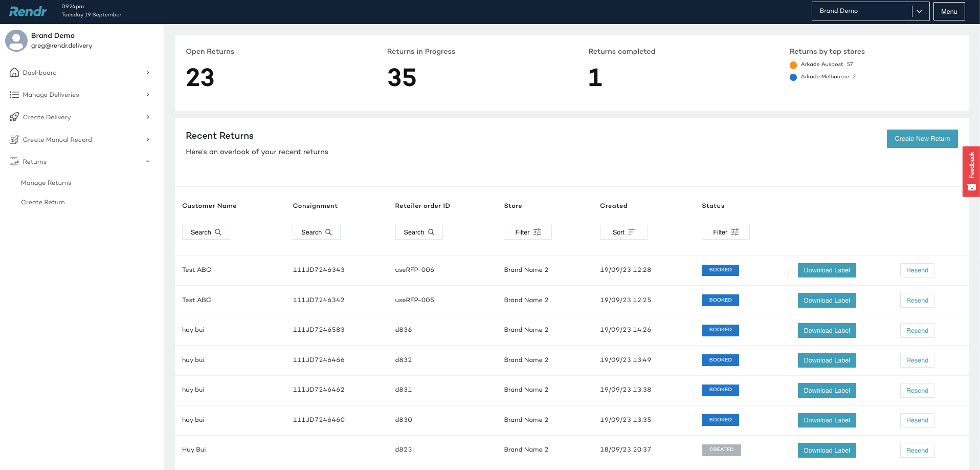The width and height of the screenshot is (980, 470).
Task: Download Label for consignment 111JD7246343
Action: pos(827,270)
